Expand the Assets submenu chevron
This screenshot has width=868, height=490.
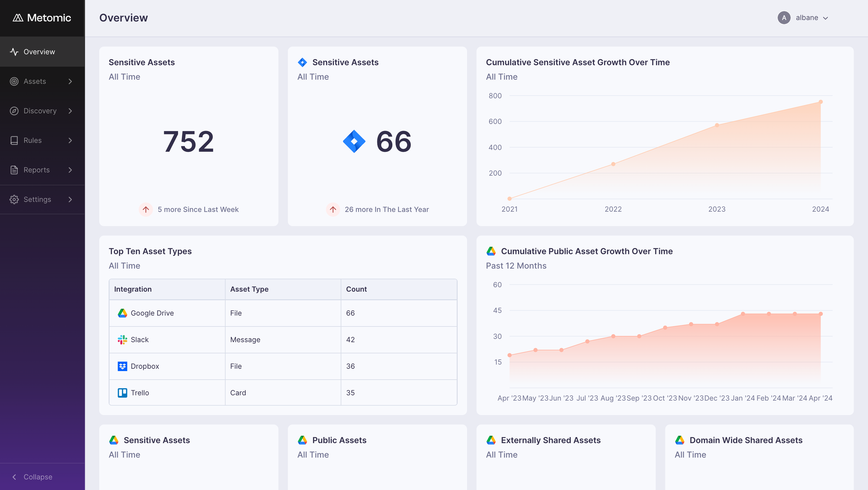70,81
